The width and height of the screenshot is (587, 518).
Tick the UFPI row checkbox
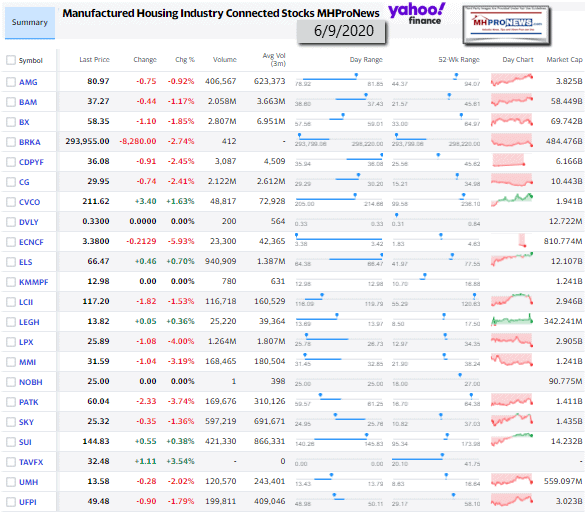11,502
